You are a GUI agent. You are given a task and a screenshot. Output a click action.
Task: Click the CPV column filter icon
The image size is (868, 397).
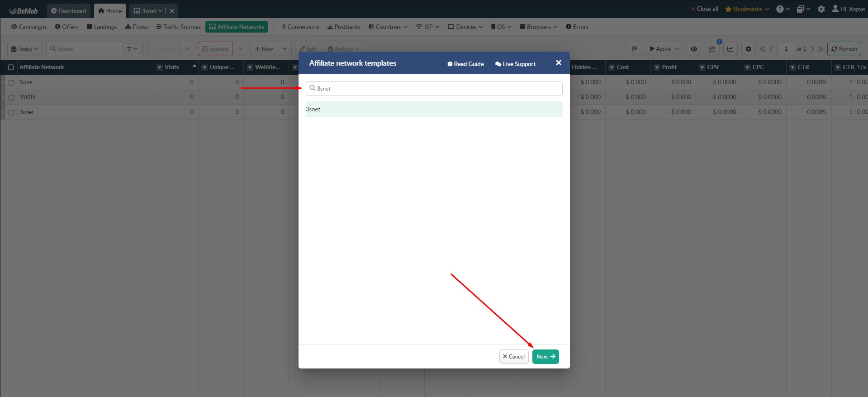pos(702,67)
